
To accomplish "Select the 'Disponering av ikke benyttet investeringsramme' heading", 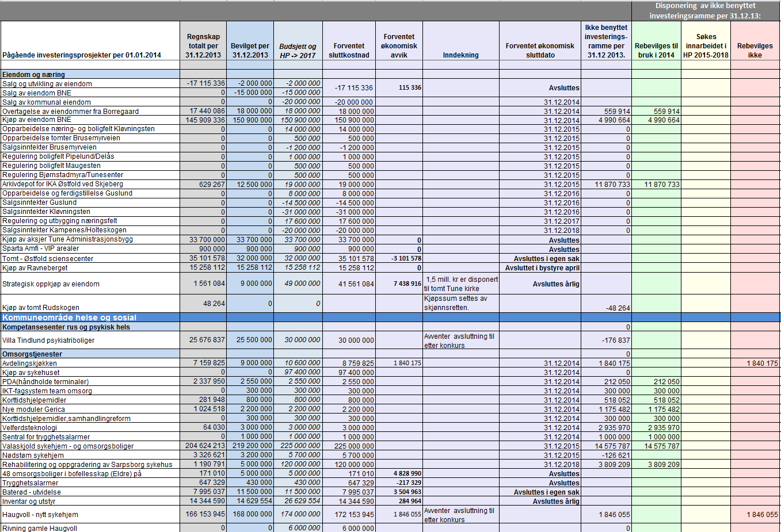I will click(x=705, y=11).
